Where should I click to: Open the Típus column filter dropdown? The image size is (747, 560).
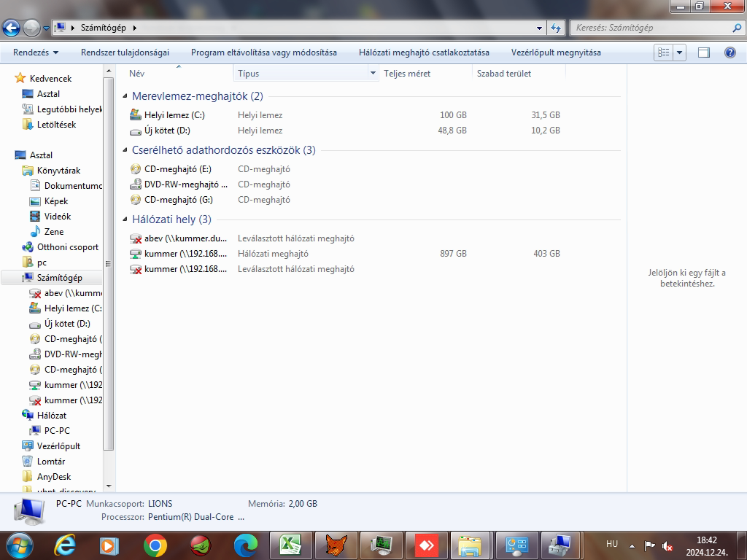pyautogui.click(x=373, y=74)
